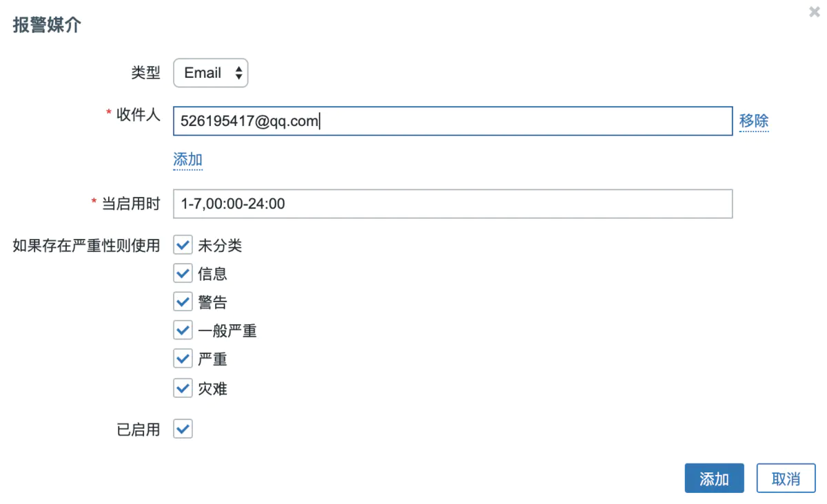Toggle the 一般严重 severity checkbox

183,331
